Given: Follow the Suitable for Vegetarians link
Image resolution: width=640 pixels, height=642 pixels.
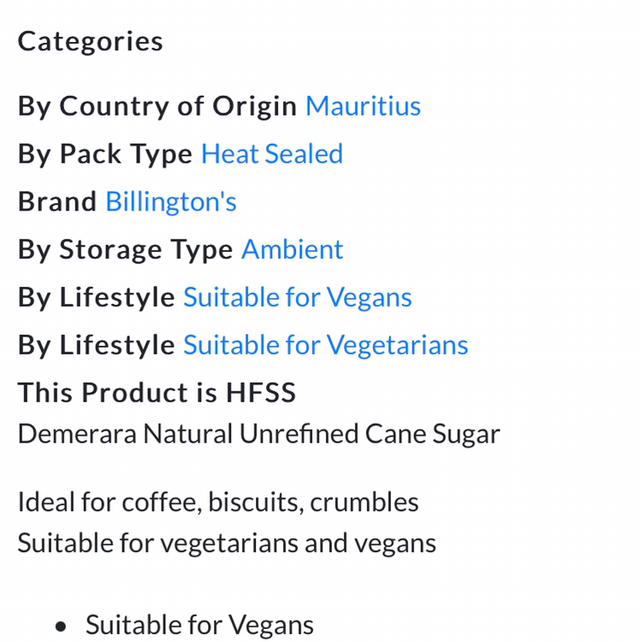Looking at the screenshot, I should [x=325, y=346].
